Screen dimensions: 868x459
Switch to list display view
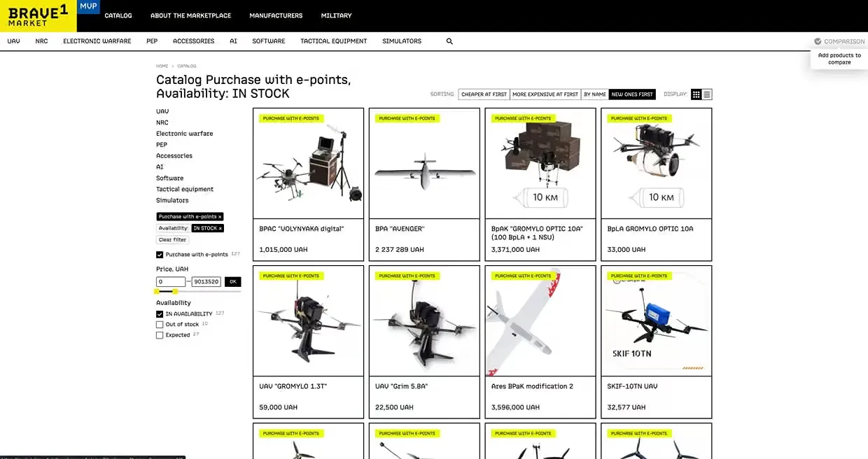(x=707, y=94)
